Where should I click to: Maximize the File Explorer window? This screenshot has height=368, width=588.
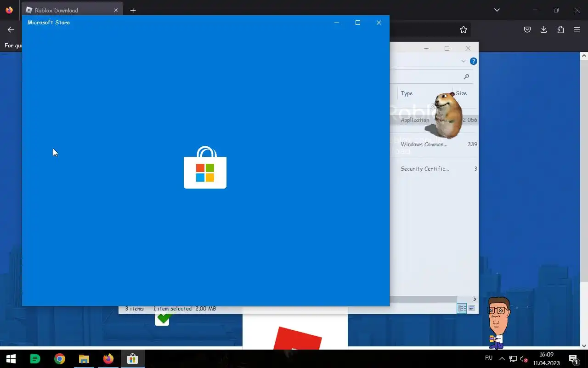(x=447, y=48)
